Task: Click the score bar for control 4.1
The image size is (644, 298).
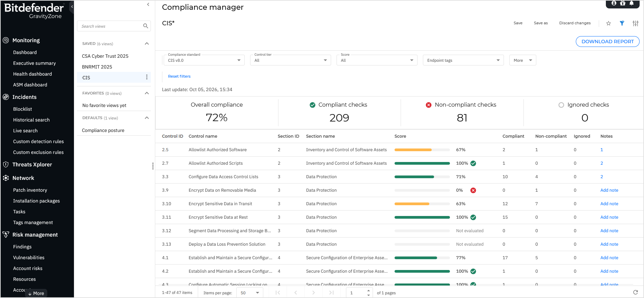Action: coord(422,258)
